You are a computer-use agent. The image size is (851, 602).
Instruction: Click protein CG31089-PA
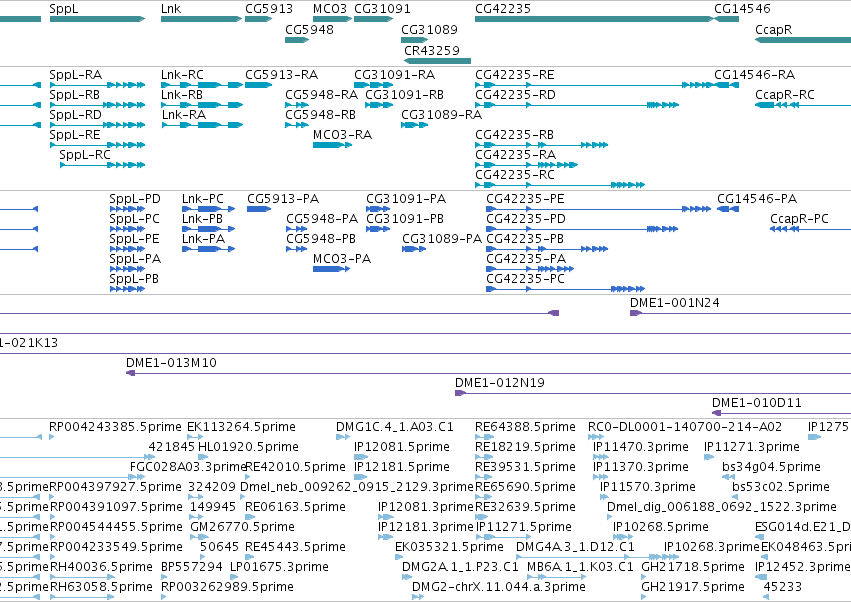tap(442, 239)
